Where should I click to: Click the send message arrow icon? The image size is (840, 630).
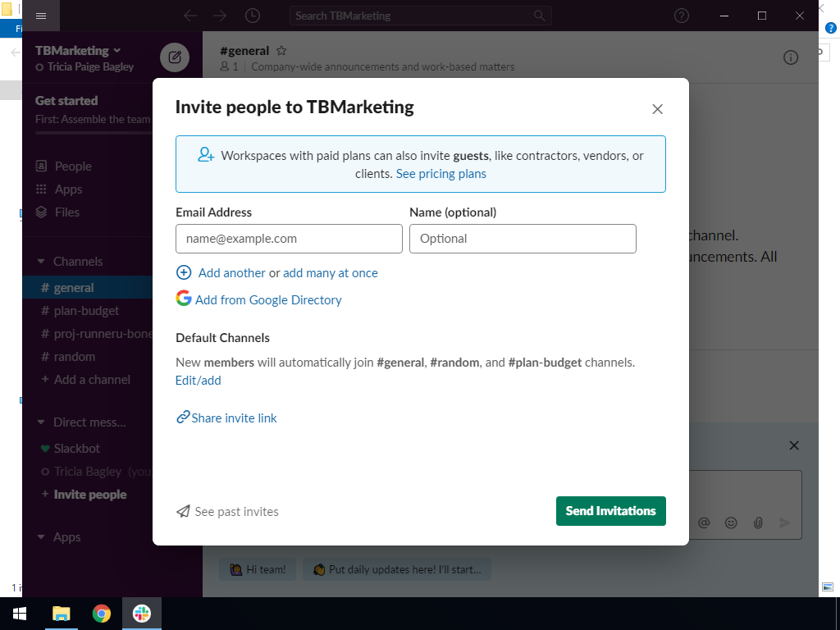[785, 523]
